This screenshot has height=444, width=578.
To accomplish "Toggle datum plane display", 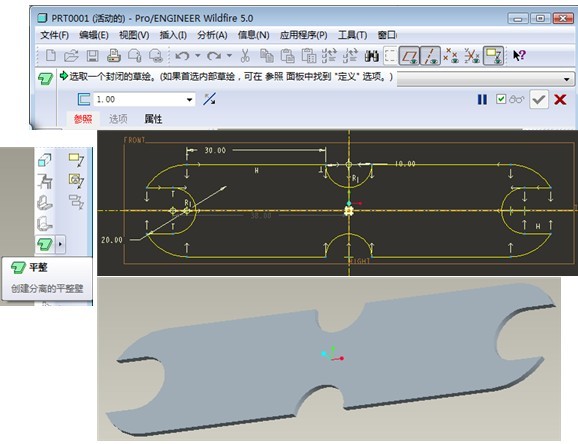I will 409,56.
